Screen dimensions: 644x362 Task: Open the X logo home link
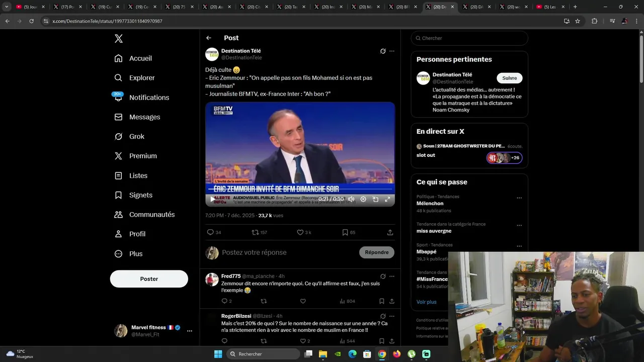(118, 39)
